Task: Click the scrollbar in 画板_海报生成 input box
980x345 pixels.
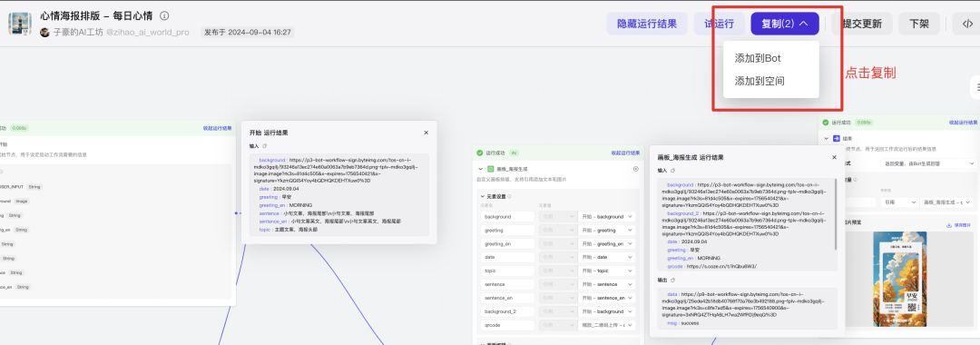Action: (x=835, y=213)
